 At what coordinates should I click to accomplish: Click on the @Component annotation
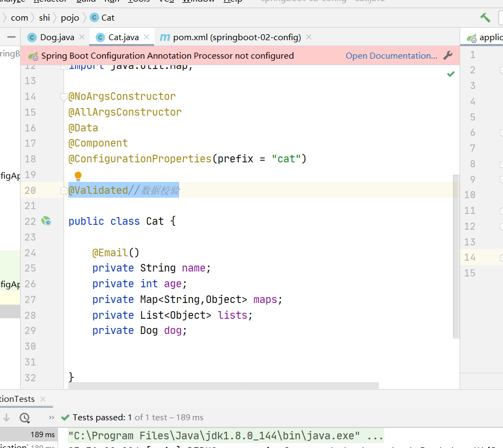[98, 143]
